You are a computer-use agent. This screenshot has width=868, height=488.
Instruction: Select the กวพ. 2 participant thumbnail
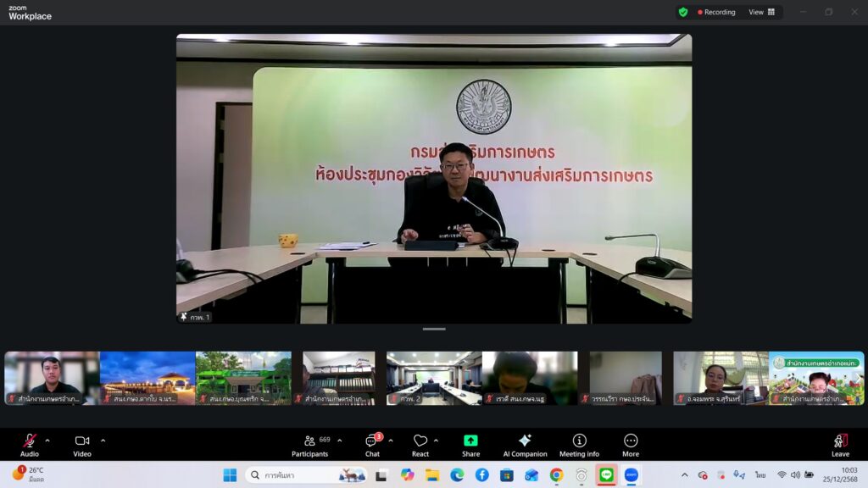pos(434,378)
